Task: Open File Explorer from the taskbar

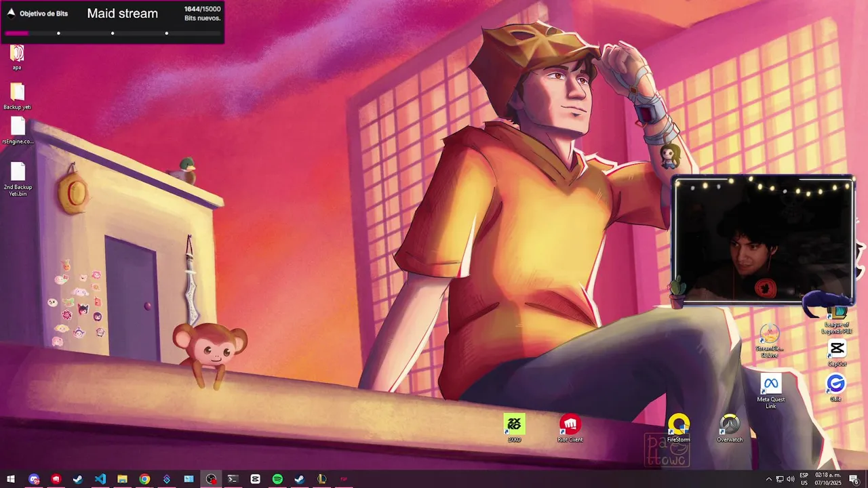Action: pyautogui.click(x=122, y=479)
